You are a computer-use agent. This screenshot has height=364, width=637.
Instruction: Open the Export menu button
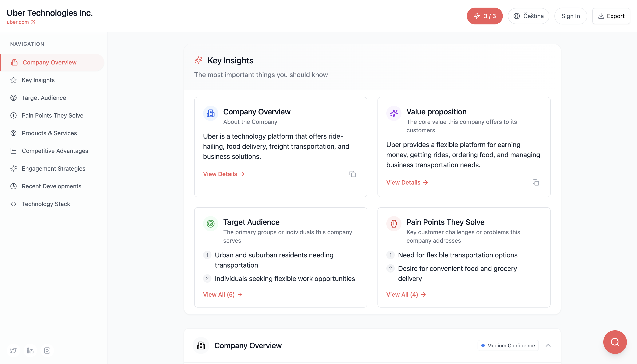[x=611, y=16]
